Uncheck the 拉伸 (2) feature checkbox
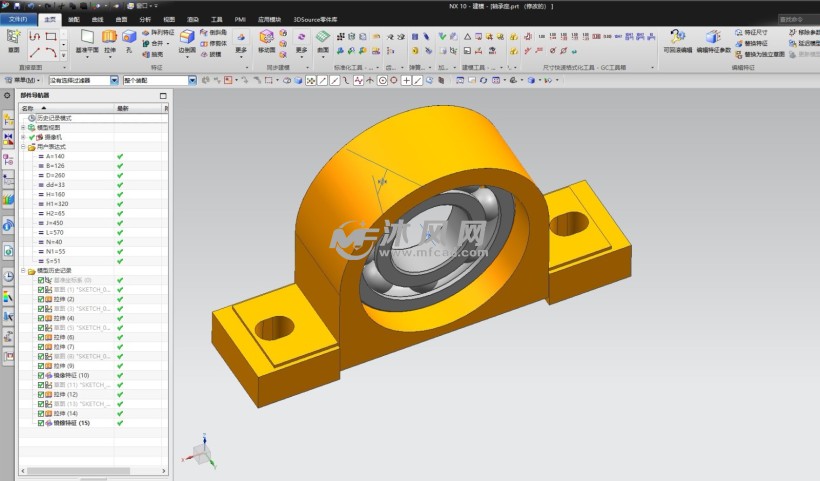The image size is (820, 481). point(41,299)
